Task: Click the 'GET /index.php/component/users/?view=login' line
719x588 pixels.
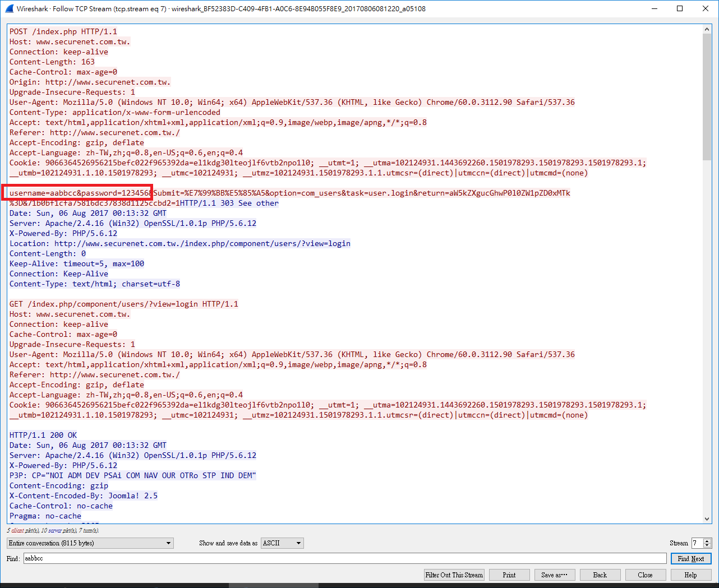Action: click(124, 304)
